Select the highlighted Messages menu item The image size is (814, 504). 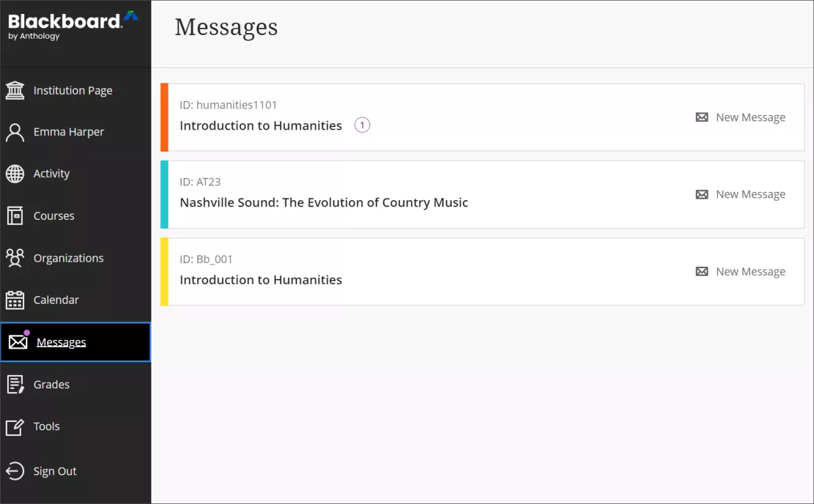click(62, 342)
